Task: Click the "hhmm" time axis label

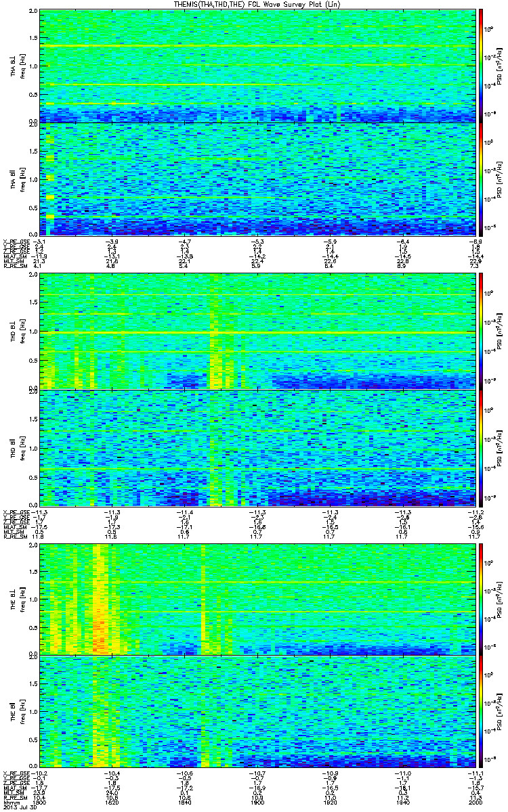Action: point(10,803)
